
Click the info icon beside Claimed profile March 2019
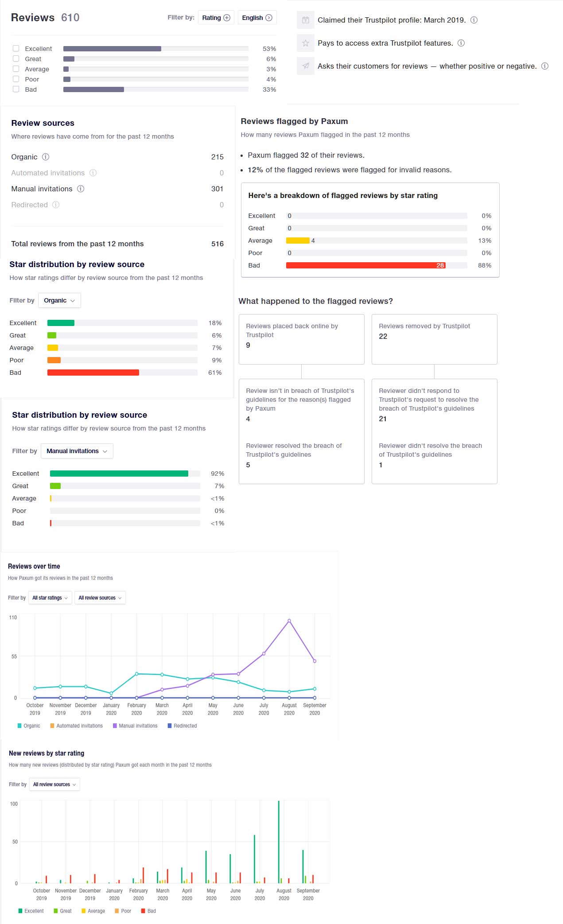click(x=474, y=20)
